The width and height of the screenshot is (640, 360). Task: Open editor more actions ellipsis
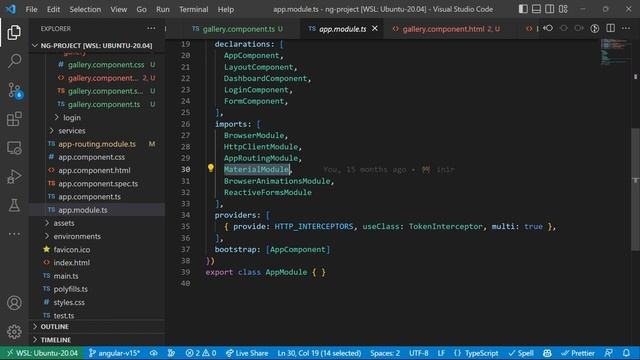[x=626, y=29]
